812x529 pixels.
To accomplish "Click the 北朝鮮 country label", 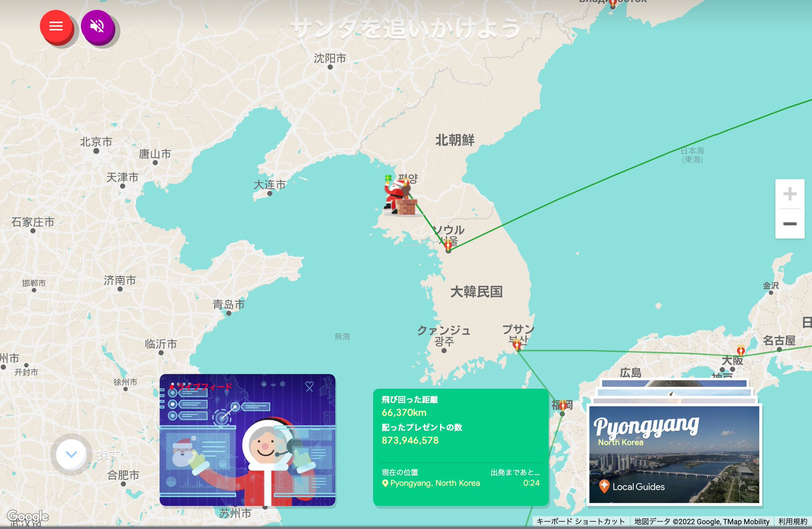I will [x=455, y=140].
